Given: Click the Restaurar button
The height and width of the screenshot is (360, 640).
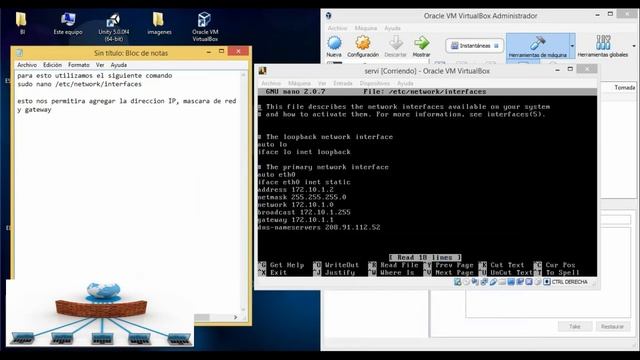Looking at the screenshot, I should [612, 326].
